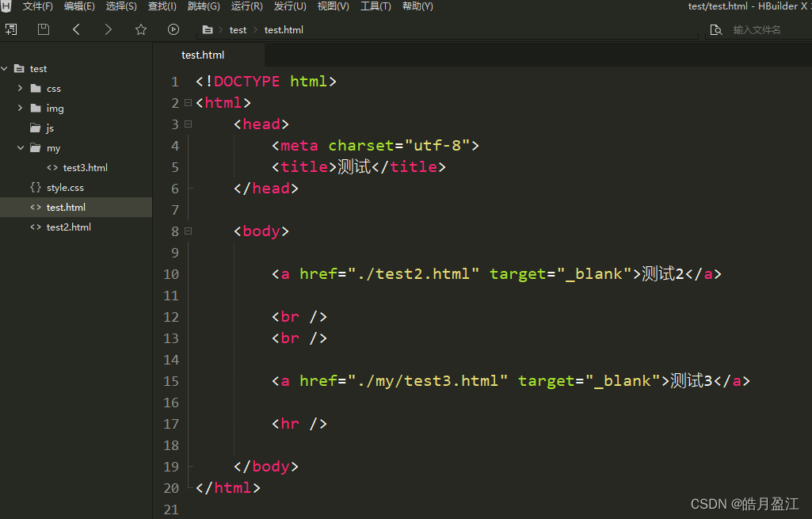
Task: Click the bookmark star icon
Action: [141, 29]
